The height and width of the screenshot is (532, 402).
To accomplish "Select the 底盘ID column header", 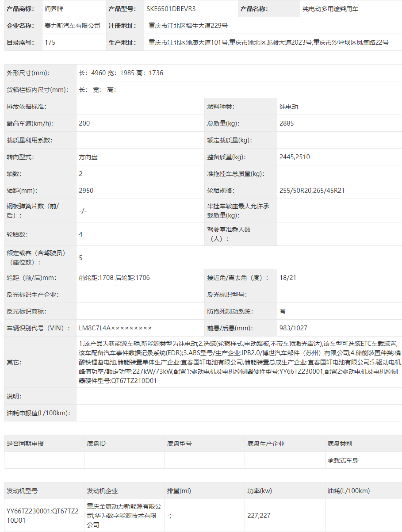I will point(96,444).
